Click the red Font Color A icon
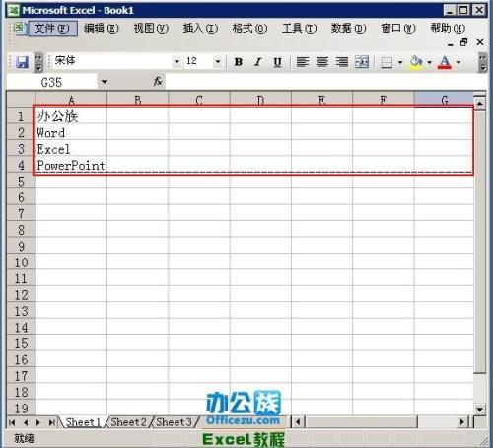 [445, 62]
